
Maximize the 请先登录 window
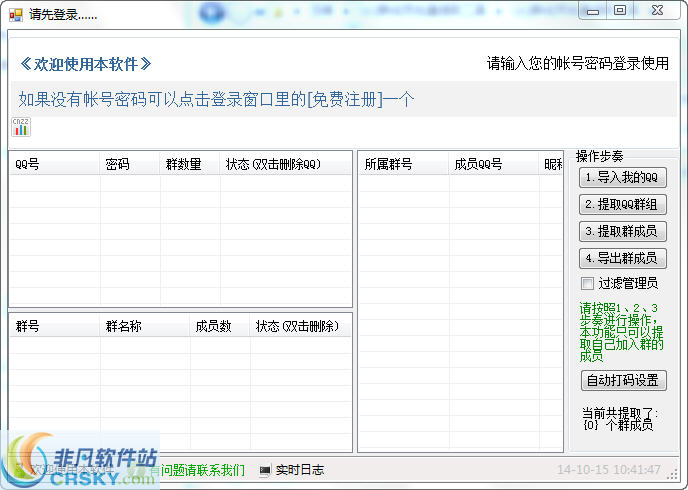(620, 11)
